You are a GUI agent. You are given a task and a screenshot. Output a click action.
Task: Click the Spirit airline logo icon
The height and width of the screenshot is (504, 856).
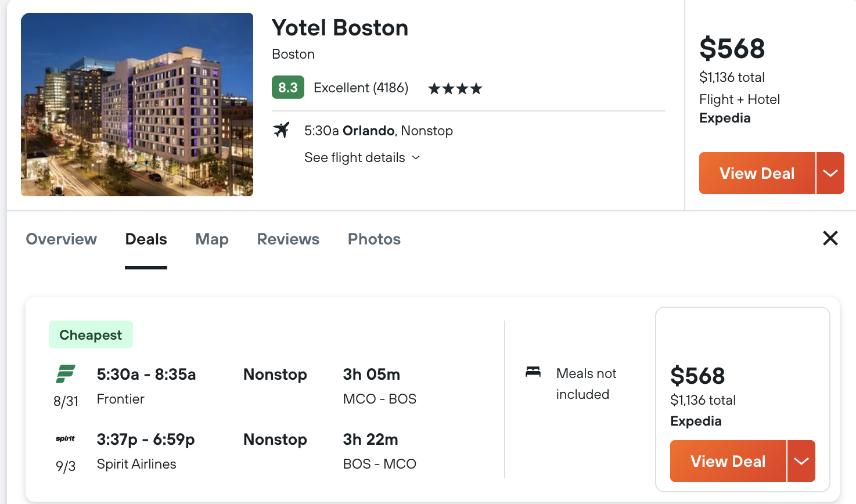tap(66, 438)
